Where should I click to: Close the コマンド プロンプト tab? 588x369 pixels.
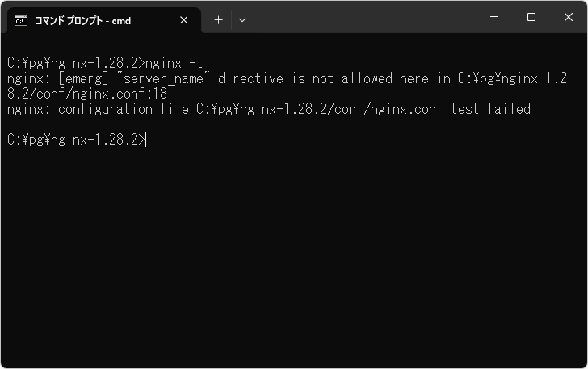click(x=184, y=20)
